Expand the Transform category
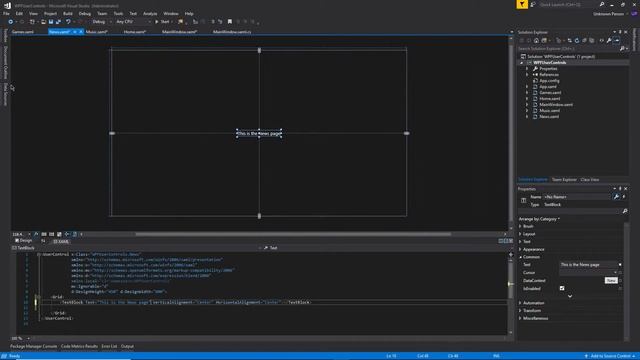 pyautogui.click(x=520, y=311)
